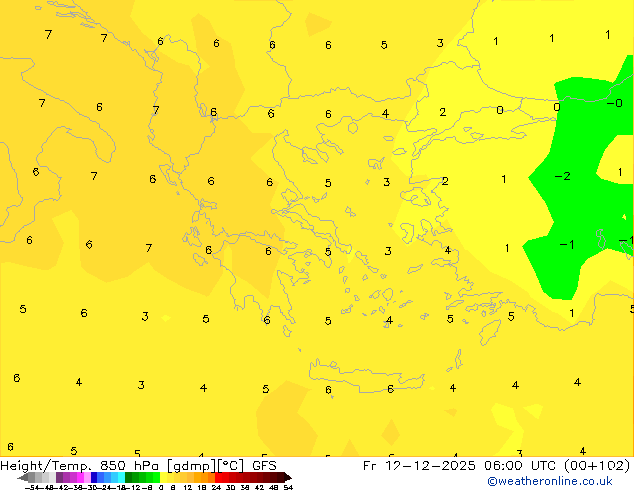
Task: Click the island of Crete outline
Action: coord(366,376)
